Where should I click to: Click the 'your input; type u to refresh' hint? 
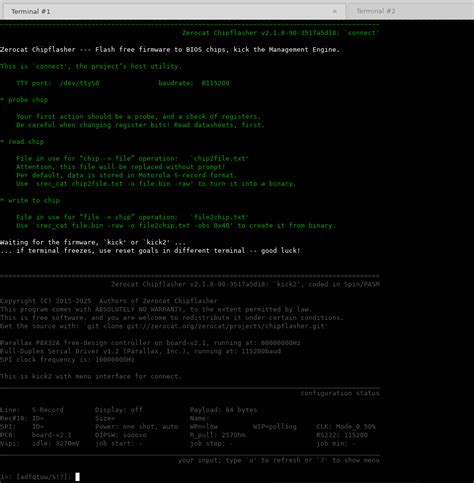pos(279,460)
